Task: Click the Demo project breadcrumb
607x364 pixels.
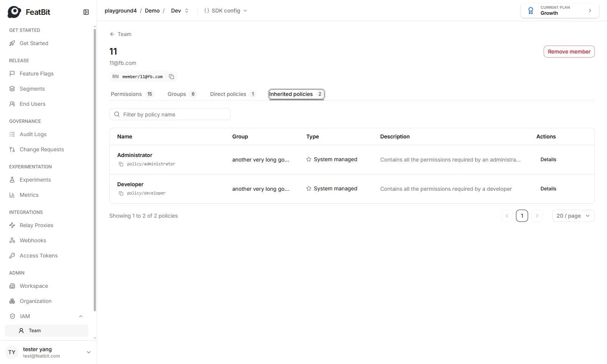Action: click(x=152, y=11)
